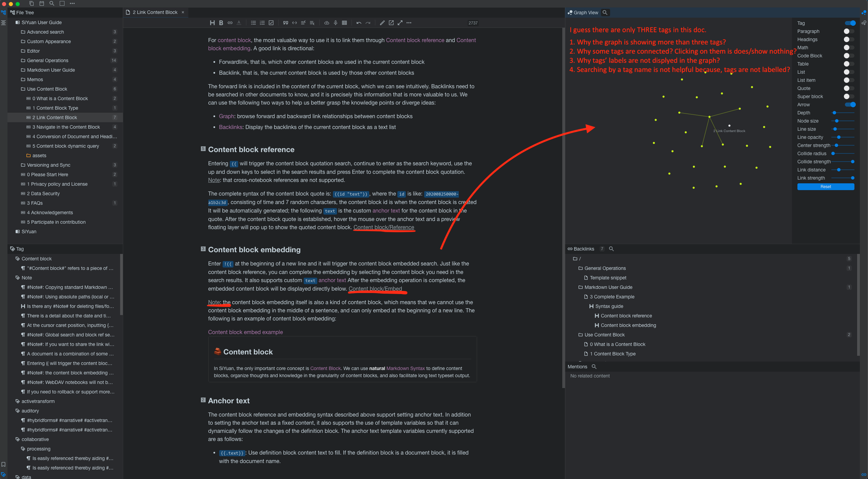
Task: Click the Heading toolbar icon
Action: (212, 23)
